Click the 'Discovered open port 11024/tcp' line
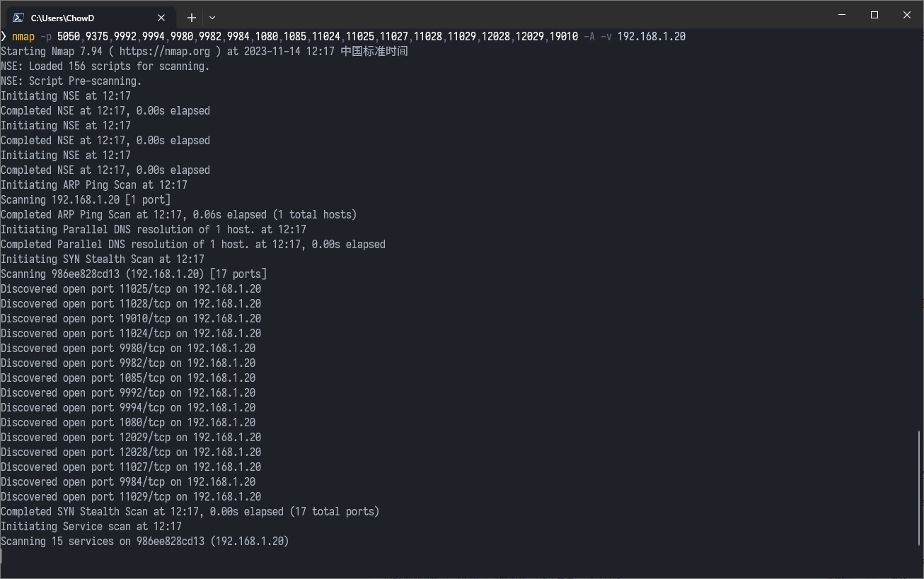 tap(131, 333)
